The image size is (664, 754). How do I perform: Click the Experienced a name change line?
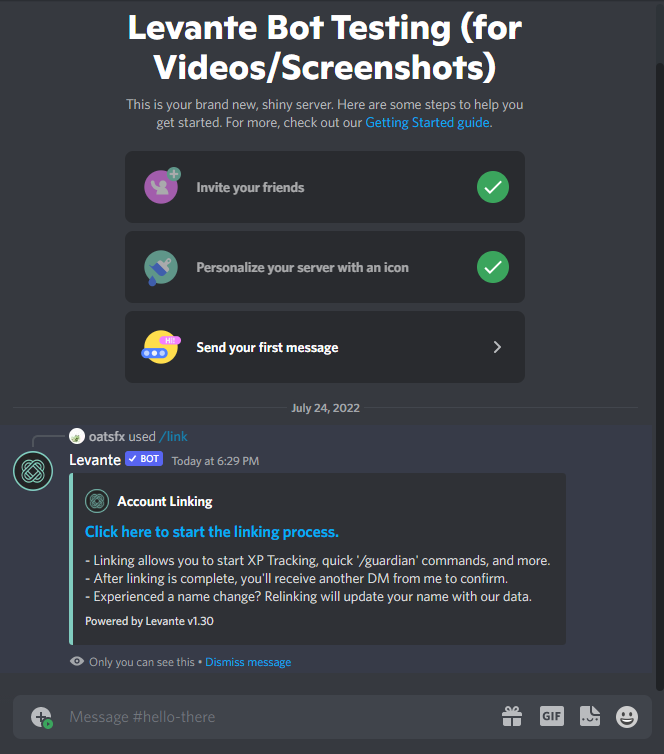[x=309, y=597]
